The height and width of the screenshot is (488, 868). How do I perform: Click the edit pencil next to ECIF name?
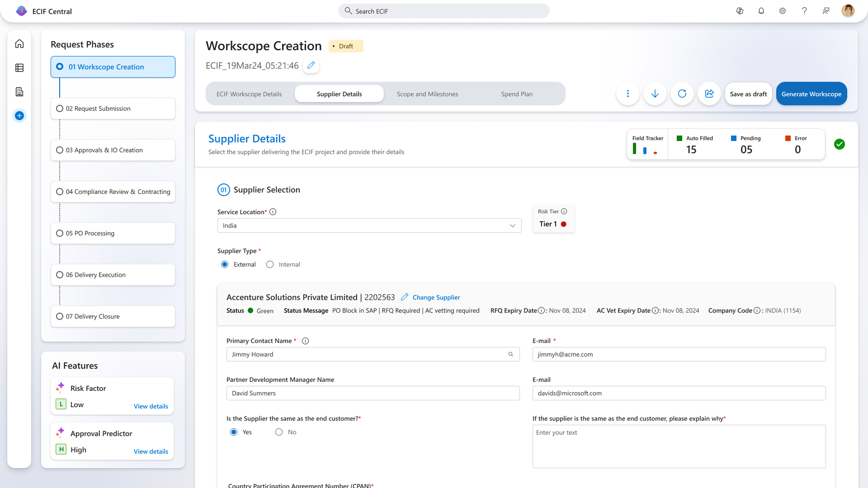point(311,65)
